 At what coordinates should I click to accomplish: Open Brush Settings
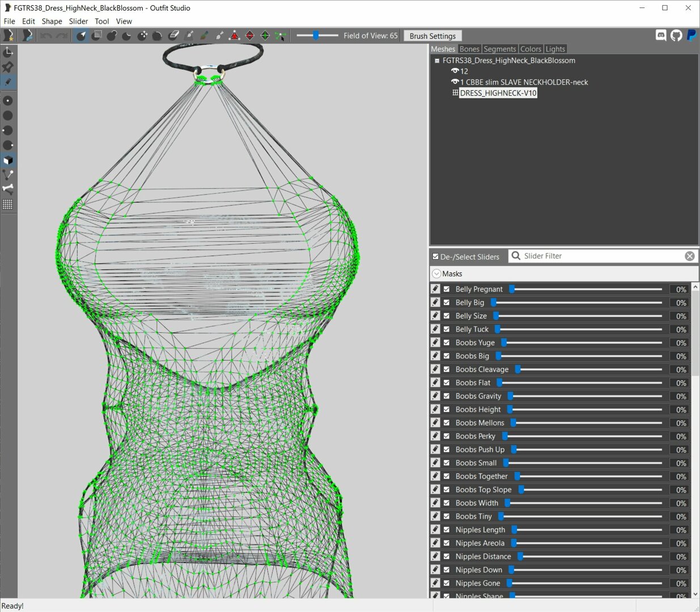(x=432, y=36)
